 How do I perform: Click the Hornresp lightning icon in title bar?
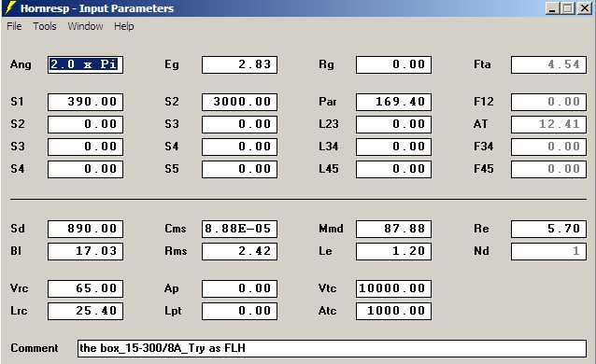tap(10, 7)
